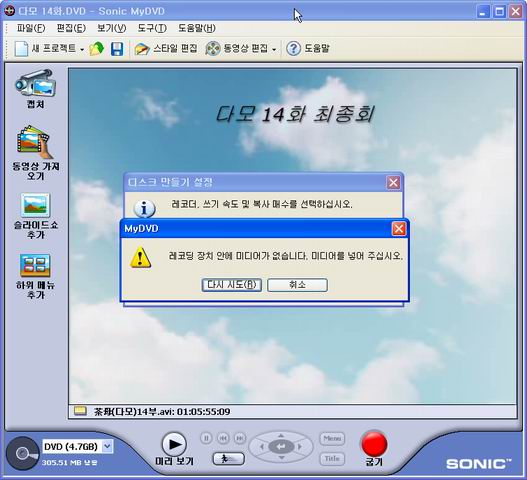Click the warning triangle icon in dialog
Image resolution: width=527 pixels, height=480 pixels.
coord(140,257)
